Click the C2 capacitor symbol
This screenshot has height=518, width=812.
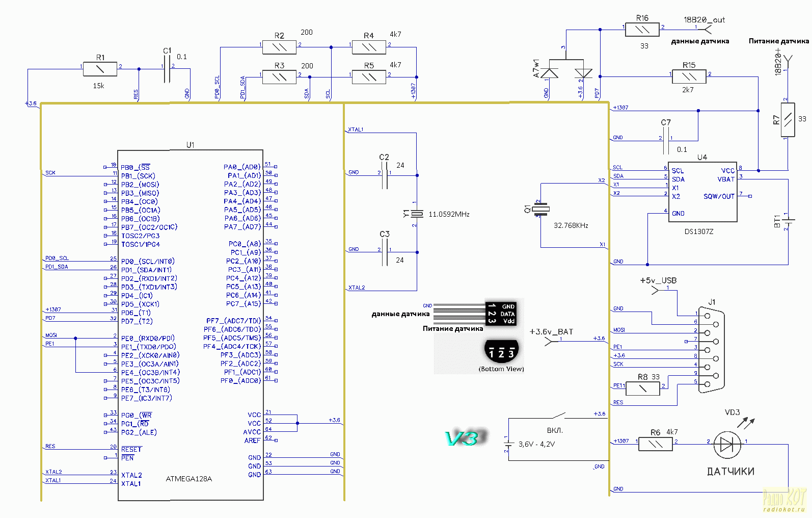385,175
